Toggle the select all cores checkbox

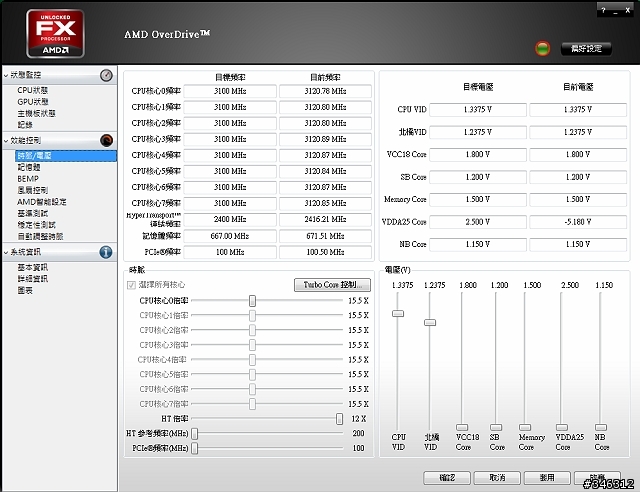point(131,285)
